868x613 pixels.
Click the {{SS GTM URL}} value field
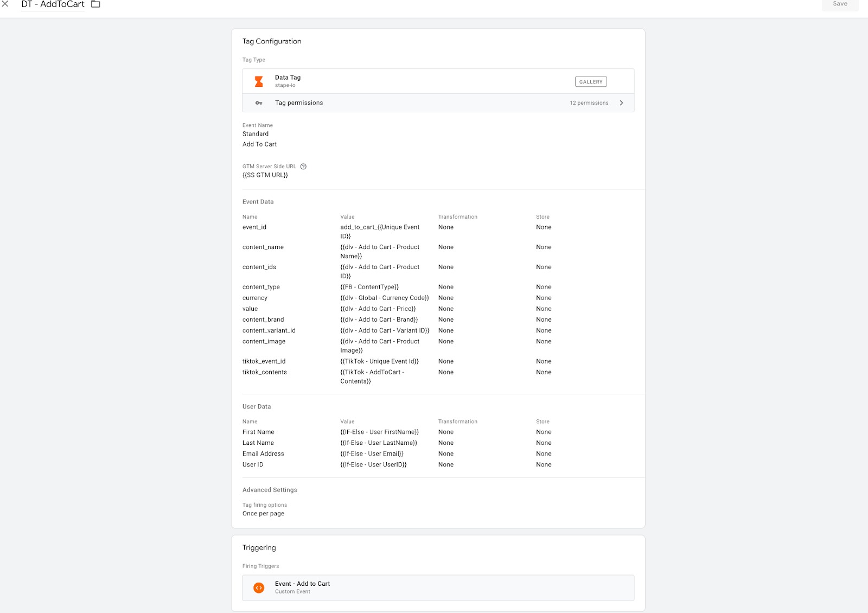(x=265, y=175)
